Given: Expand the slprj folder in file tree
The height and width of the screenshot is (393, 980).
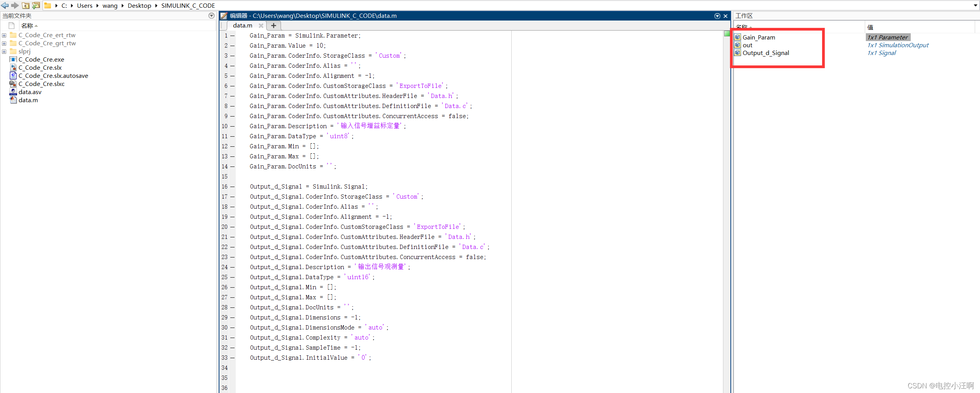Looking at the screenshot, I should coord(4,51).
